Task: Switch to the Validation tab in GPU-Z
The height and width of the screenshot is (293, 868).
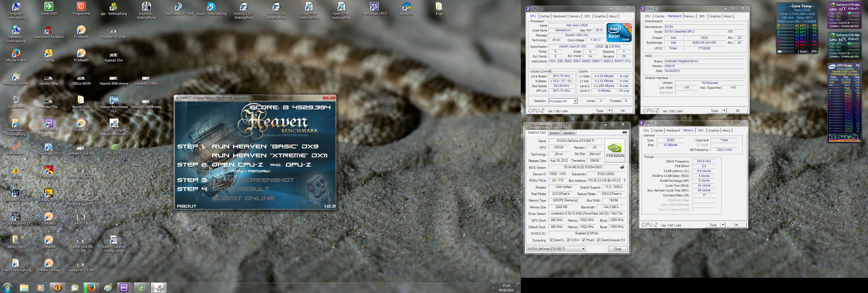Action: point(569,133)
